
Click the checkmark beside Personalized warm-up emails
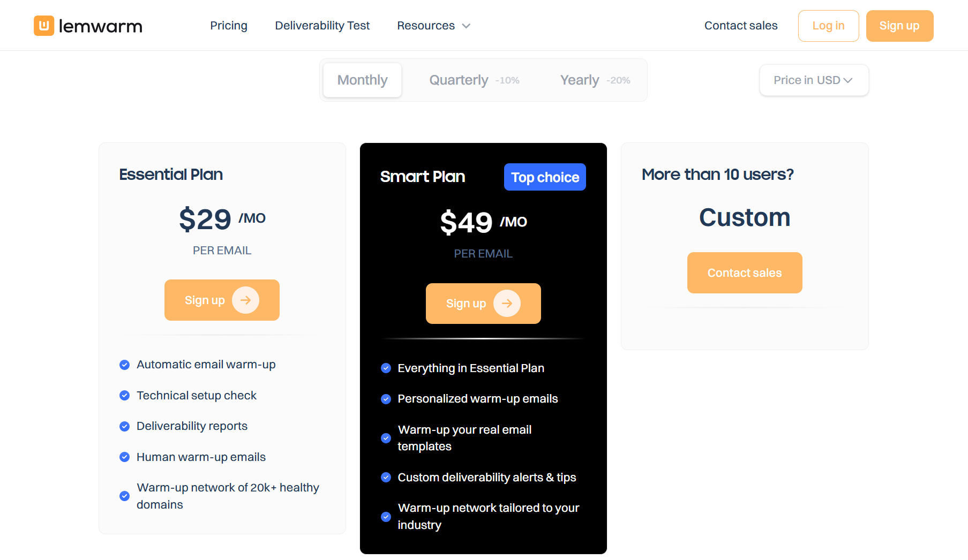coord(386,399)
